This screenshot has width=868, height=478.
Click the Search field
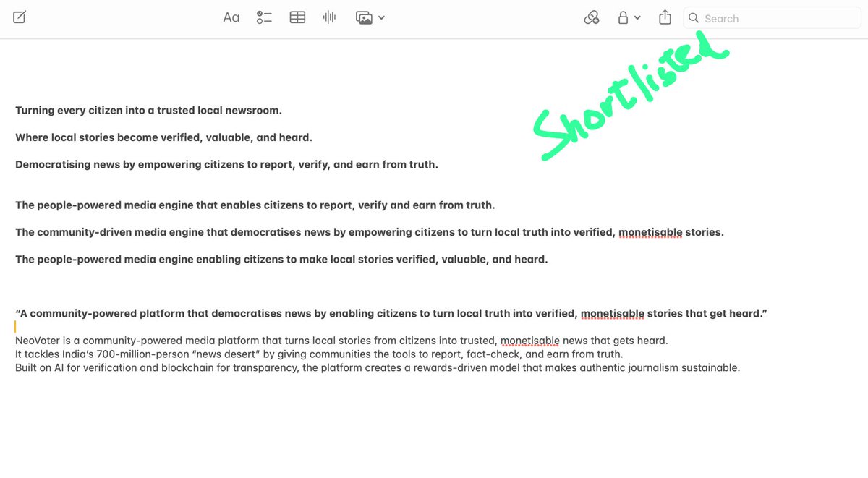[773, 18]
